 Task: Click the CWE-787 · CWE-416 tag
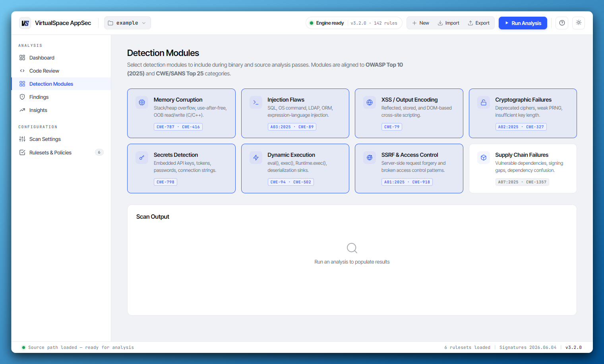tap(178, 127)
